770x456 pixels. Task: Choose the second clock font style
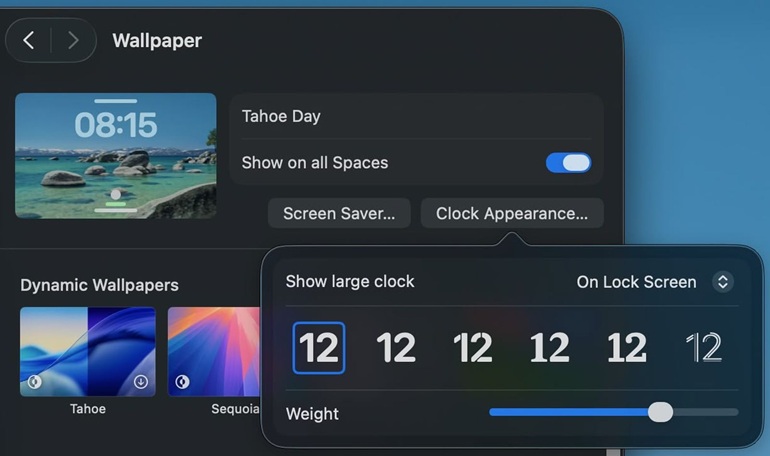click(x=396, y=348)
